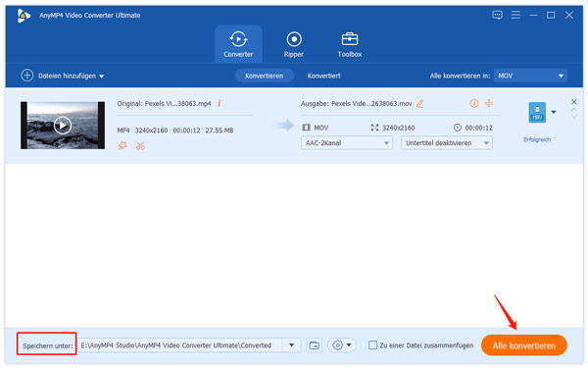588x368 pixels.
Task: Click the Original file name text
Action: click(164, 104)
